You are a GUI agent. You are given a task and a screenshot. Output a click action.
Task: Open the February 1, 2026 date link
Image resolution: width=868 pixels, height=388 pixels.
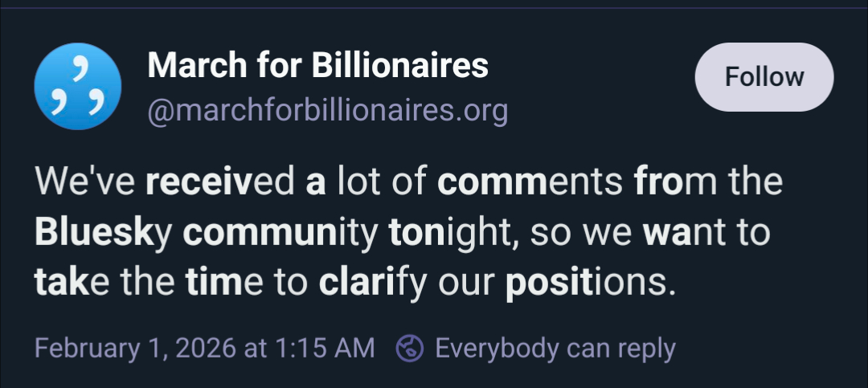(134, 349)
